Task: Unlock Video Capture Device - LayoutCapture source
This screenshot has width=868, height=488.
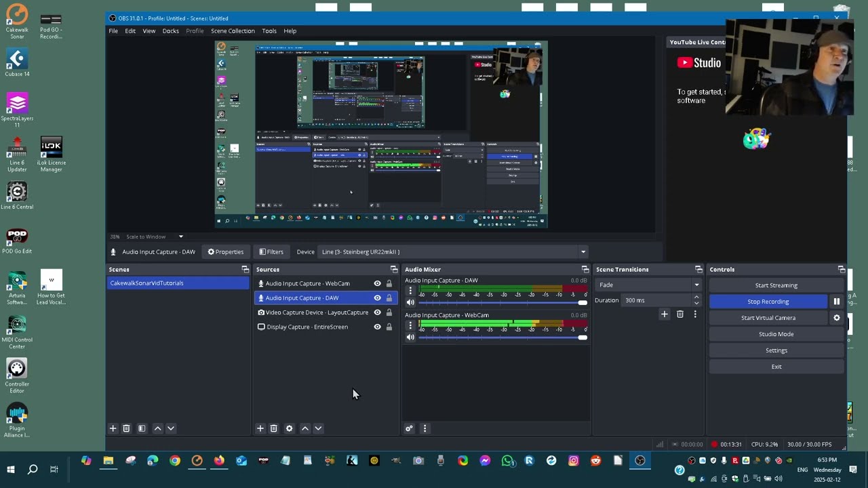Action: pyautogui.click(x=389, y=312)
